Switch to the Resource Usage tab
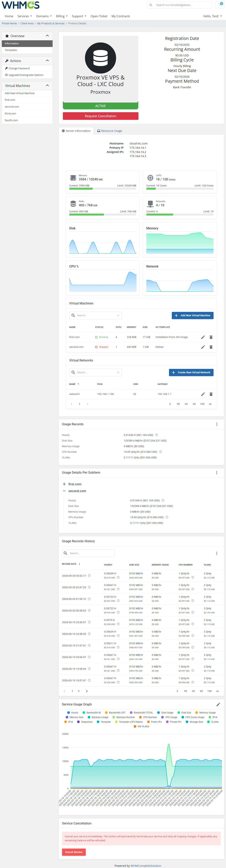226x868 pixels. (109, 131)
